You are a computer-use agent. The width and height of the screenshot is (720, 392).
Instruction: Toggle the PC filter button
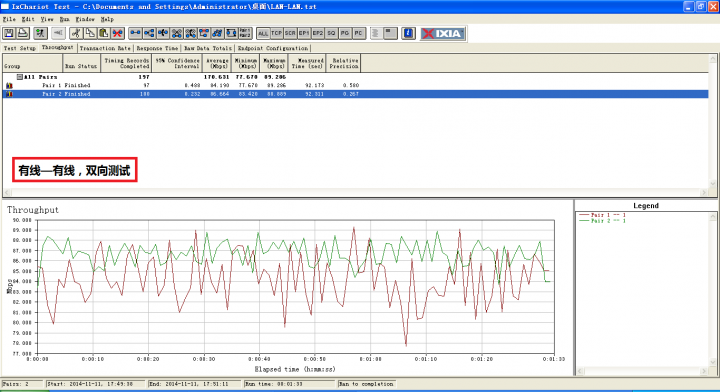359,33
